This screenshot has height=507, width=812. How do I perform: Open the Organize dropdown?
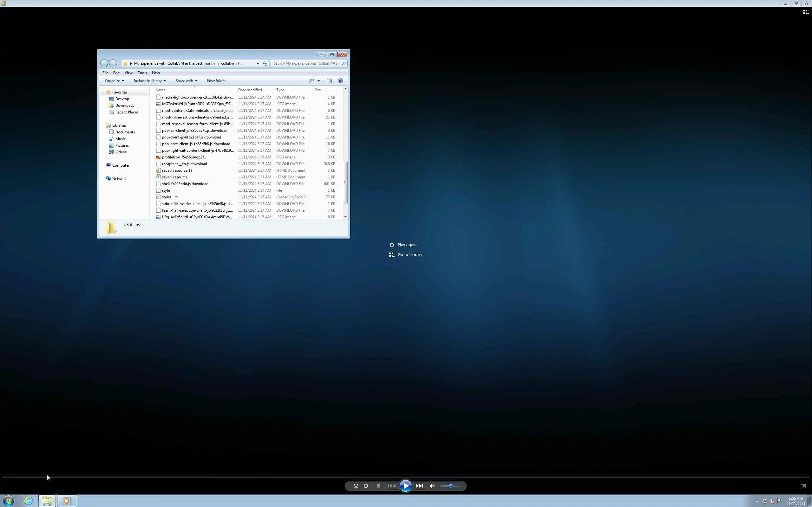(x=114, y=81)
